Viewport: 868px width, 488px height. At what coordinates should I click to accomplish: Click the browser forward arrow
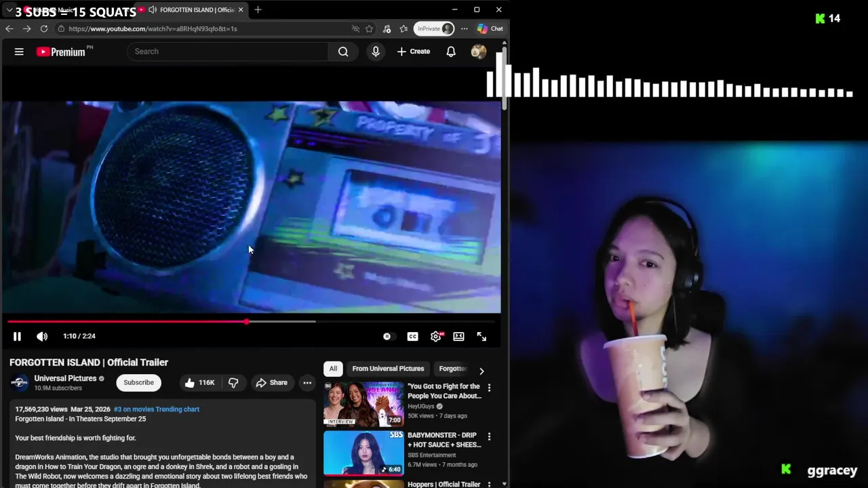[x=26, y=28]
